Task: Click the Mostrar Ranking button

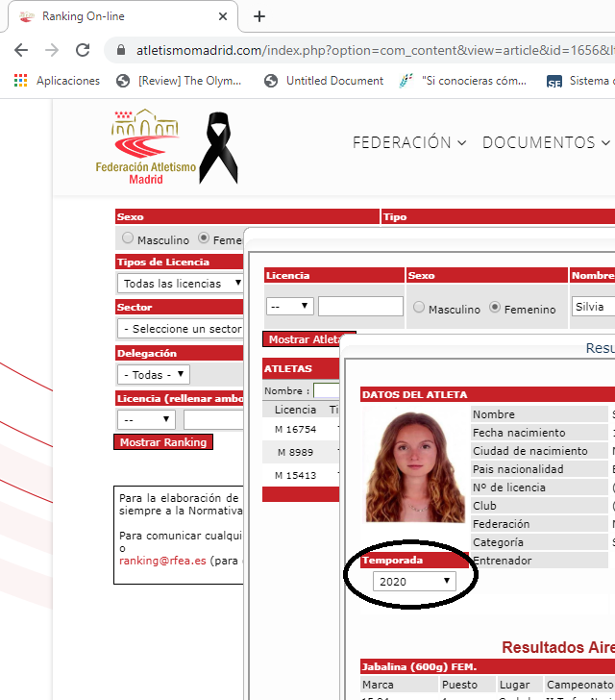Action: click(x=163, y=442)
